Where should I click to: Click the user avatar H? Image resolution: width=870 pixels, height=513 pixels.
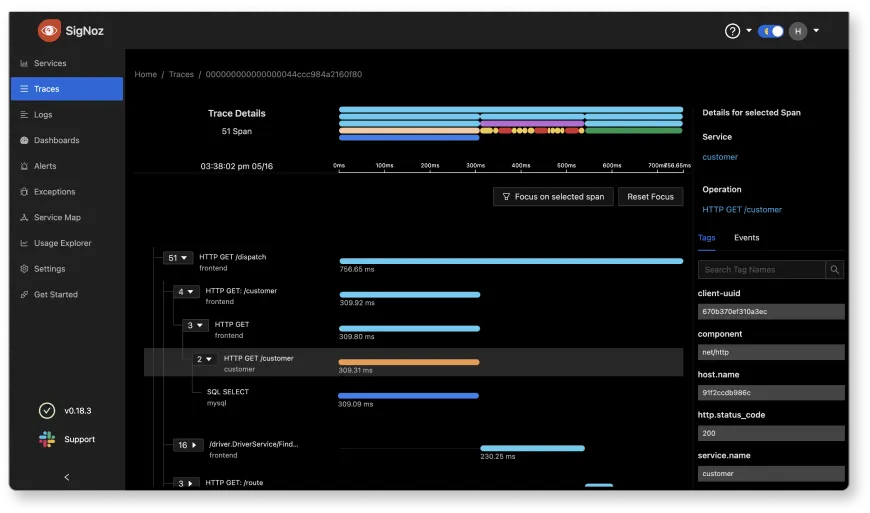[798, 31]
